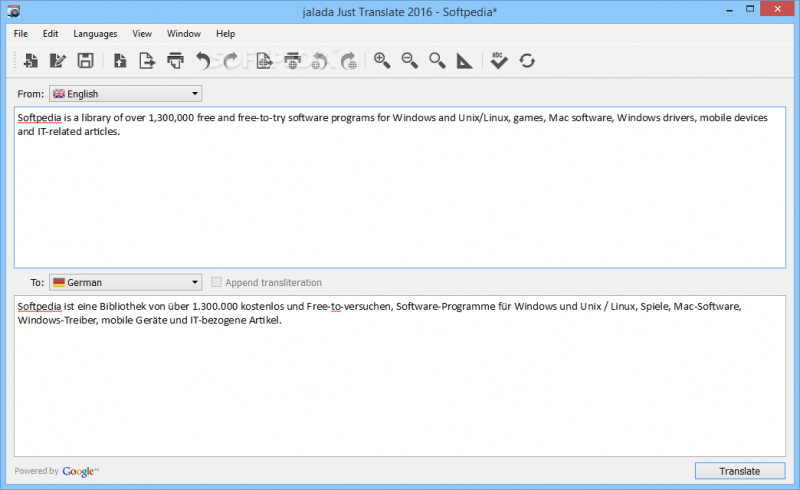800x490 pixels.
Task: Click the set-square ruler toolbar icon
Action: pyautogui.click(x=465, y=61)
